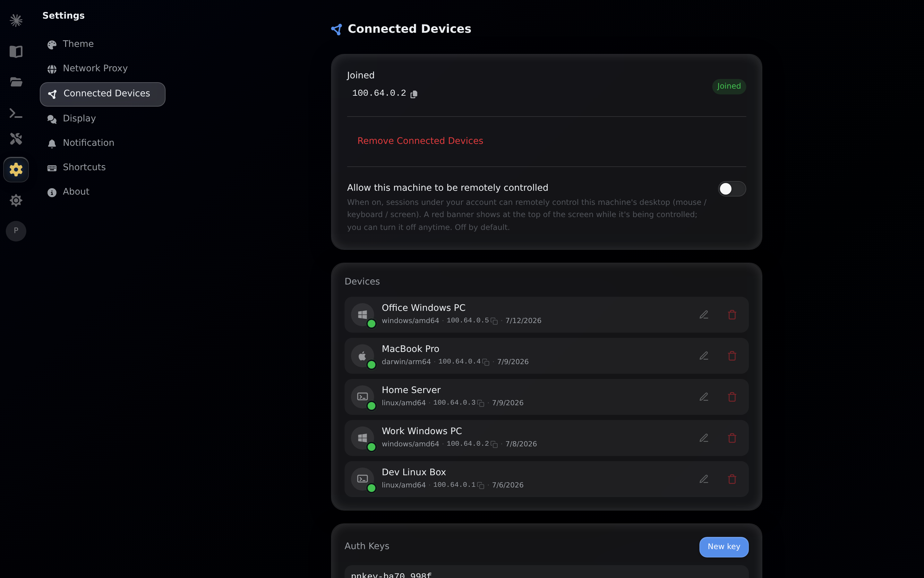Edit the Work Windows PC device name
Image resolution: width=924 pixels, height=578 pixels.
[x=704, y=438]
